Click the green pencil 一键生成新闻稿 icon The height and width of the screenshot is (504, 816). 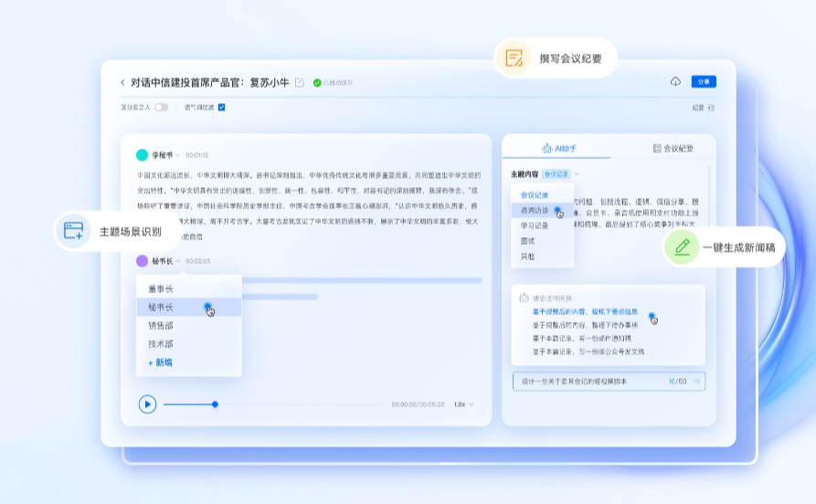point(682,247)
